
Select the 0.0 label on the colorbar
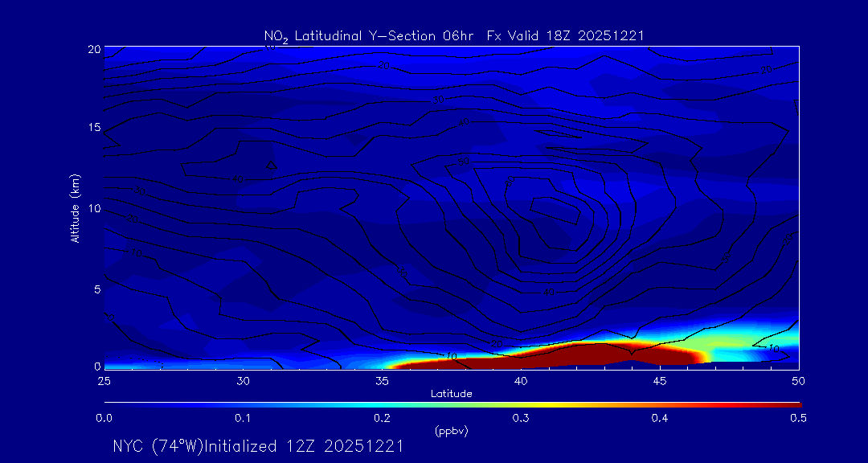tap(104, 418)
